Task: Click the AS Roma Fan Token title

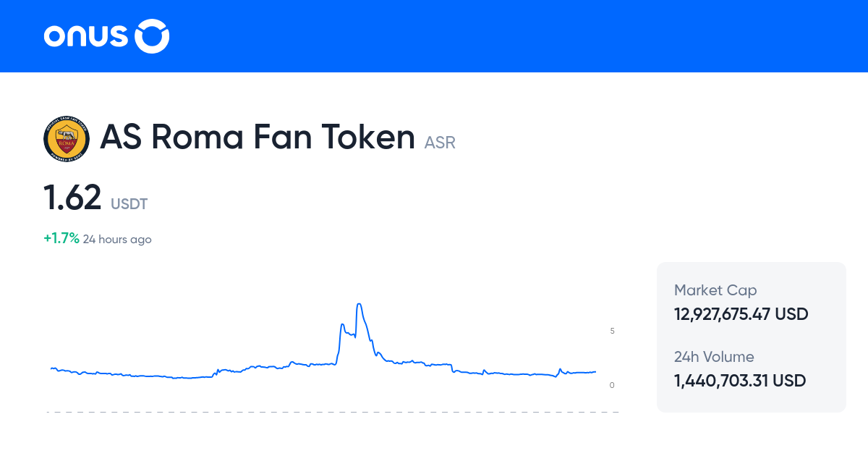Action: pyautogui.click(x=257, y=137)
